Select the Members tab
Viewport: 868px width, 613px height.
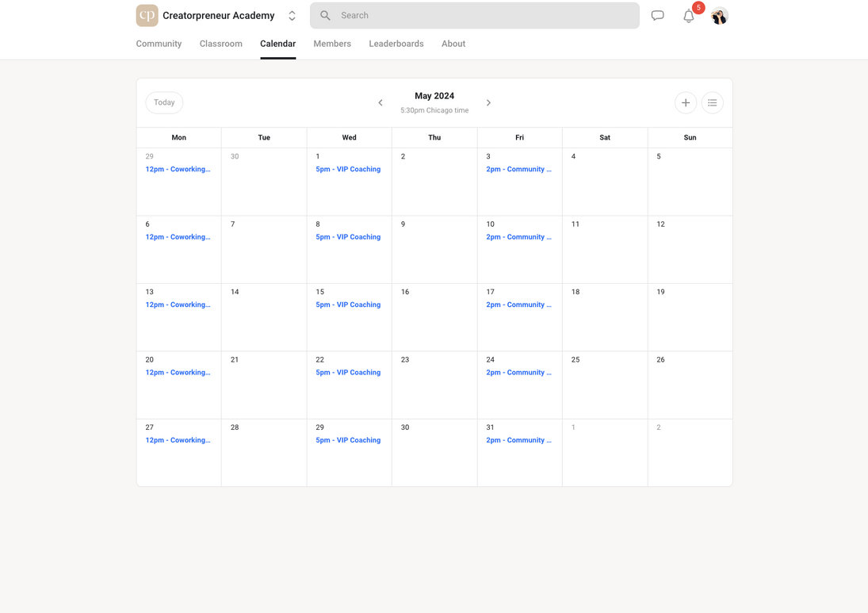332,44
